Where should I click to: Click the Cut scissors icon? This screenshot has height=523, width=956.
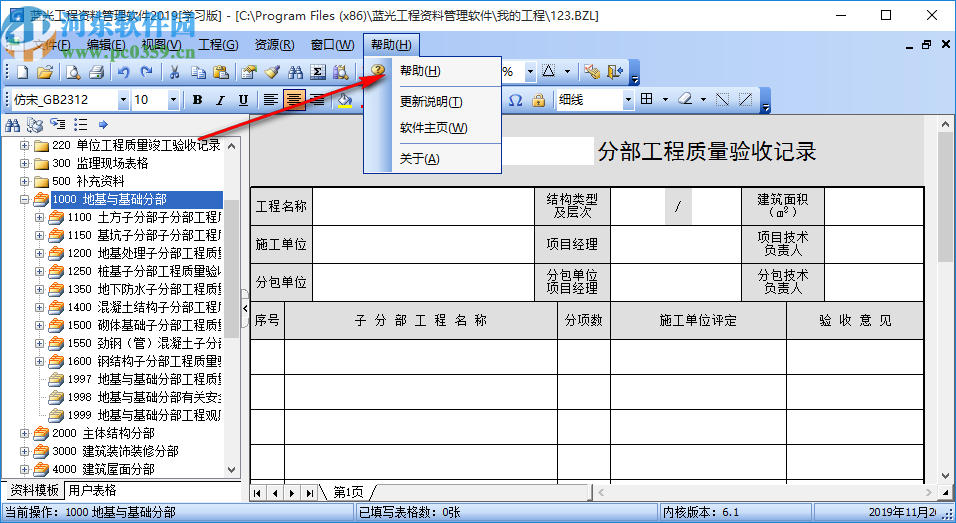tap(175, 72)
